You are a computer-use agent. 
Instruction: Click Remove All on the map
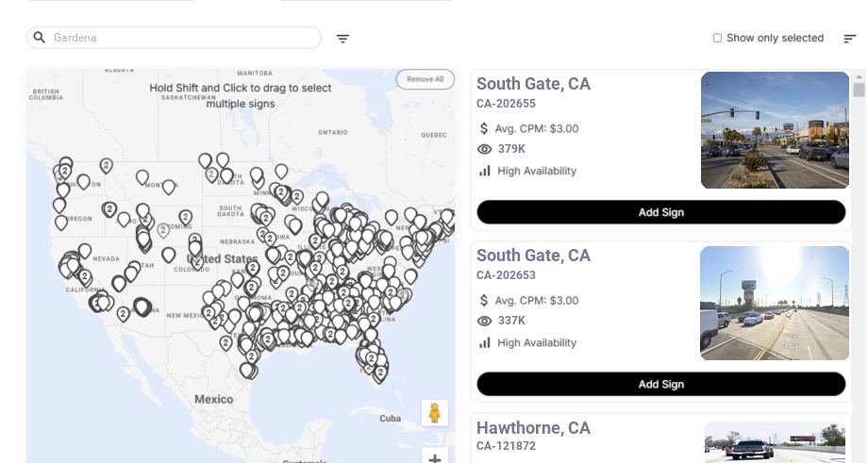[425, 79]
